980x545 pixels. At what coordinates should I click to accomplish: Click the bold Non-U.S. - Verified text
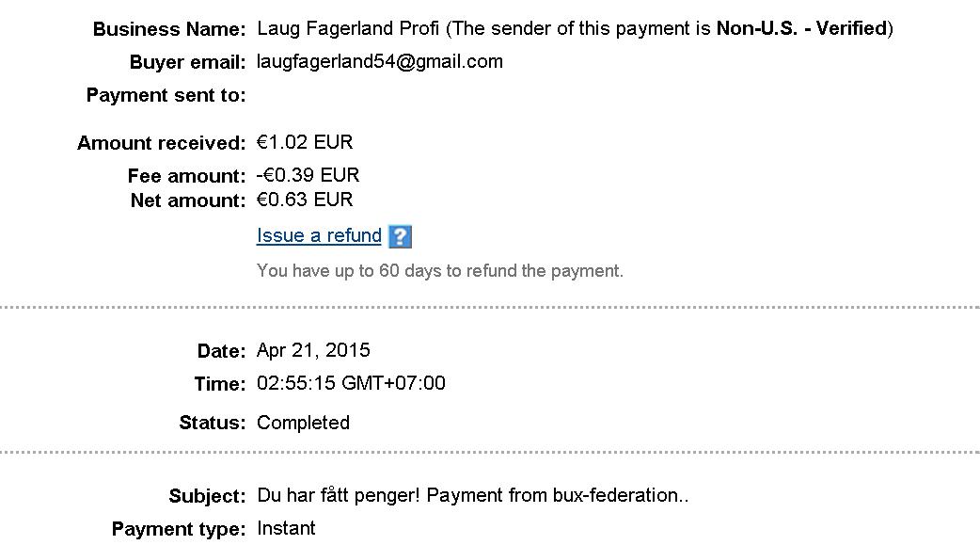click(x=802, y=28)
